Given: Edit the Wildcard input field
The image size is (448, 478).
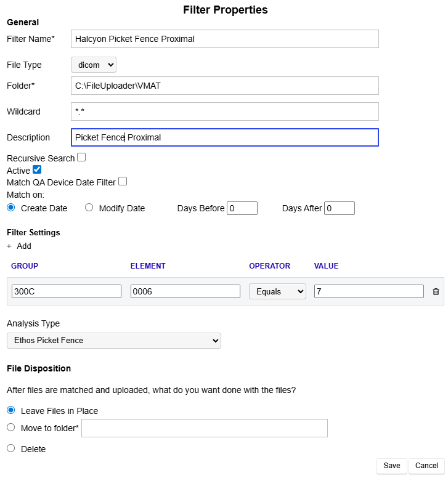Looking at the screenshot, I should coord(224,111).
